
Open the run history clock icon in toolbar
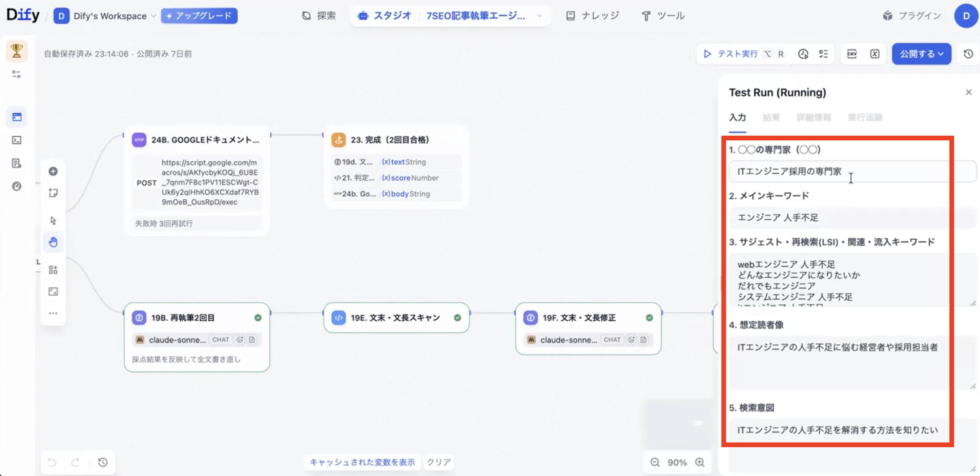(803, 54)
